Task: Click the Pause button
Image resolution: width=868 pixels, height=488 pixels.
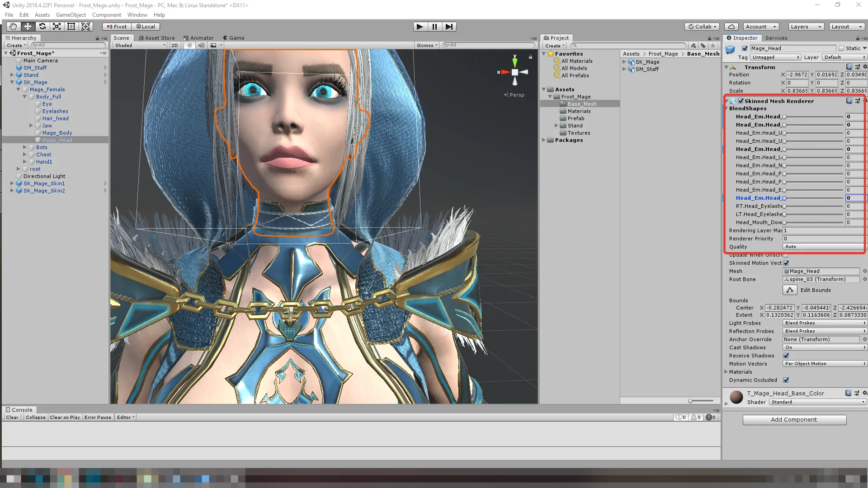Action: 434,27
